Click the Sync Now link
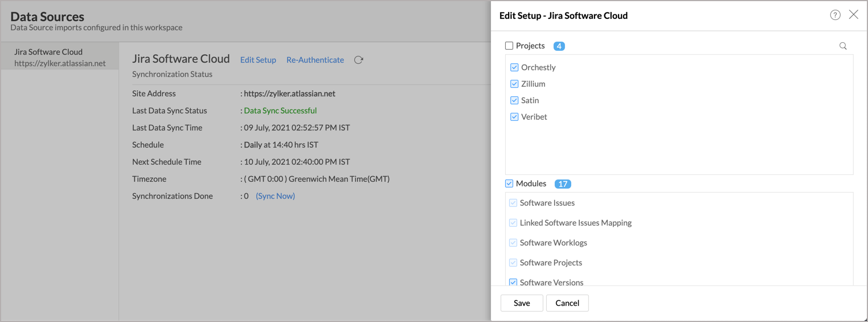The height and width of the screenshot is (322, 868). [276, 196]
